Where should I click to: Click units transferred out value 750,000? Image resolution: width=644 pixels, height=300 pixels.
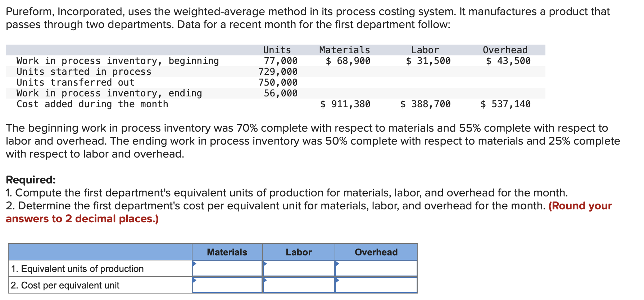[x=278, y=82]
